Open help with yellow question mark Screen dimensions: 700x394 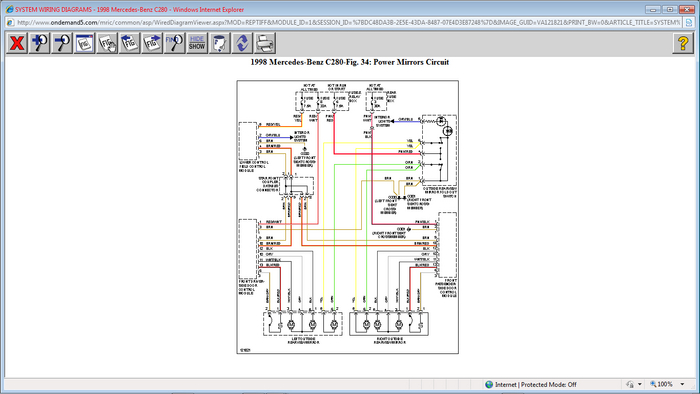(683, 43)
